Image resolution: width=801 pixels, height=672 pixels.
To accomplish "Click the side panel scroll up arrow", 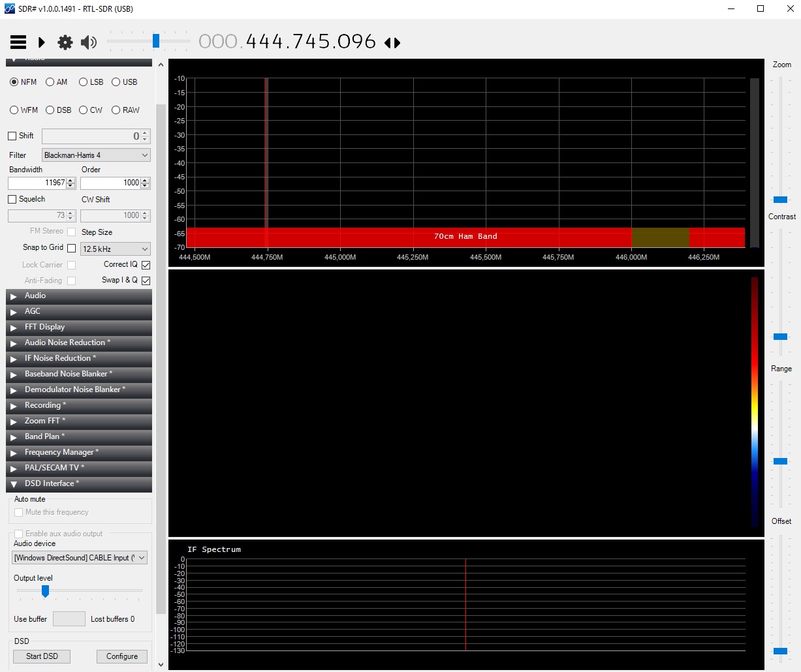I will 161,65.
